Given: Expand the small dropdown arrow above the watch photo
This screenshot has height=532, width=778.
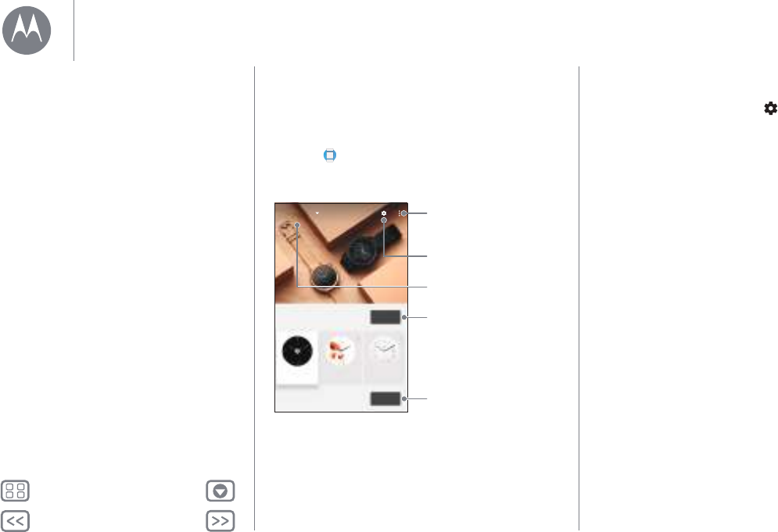Looking at the screenshot, I should click(317, 213).
